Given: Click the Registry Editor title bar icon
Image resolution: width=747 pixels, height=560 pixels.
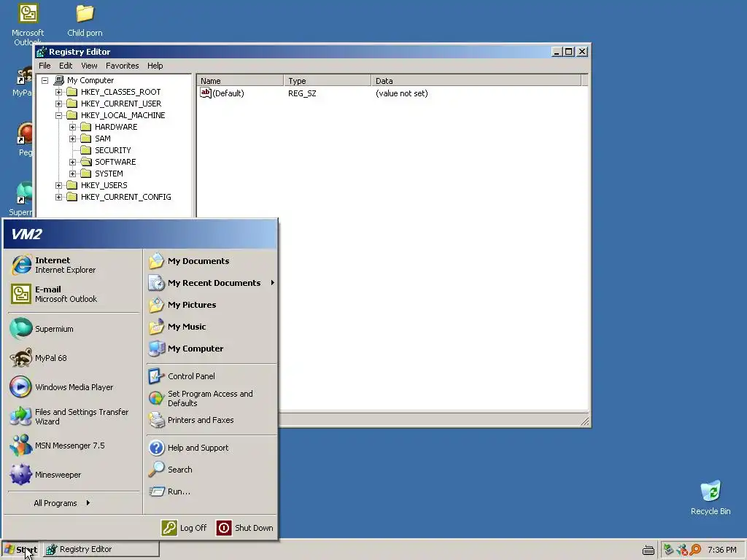Looking at the screenshot, I should (x=42, y=52).
